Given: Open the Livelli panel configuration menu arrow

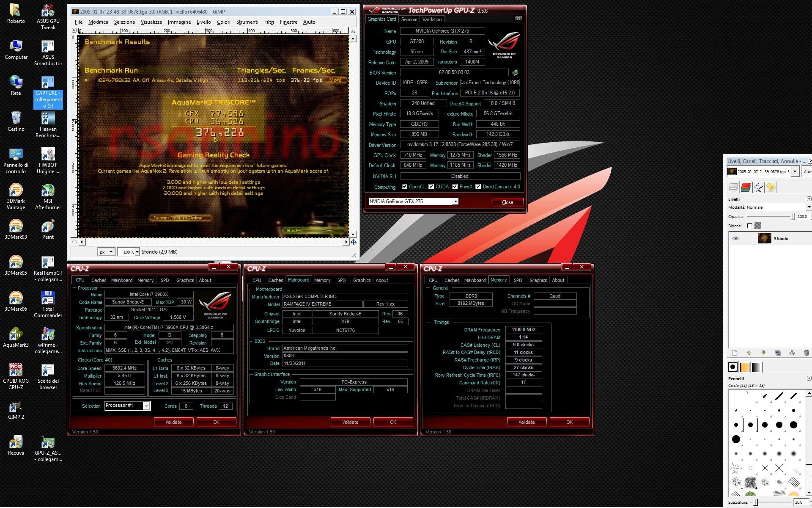Looking at the screenshot, I should pos(809,199).
